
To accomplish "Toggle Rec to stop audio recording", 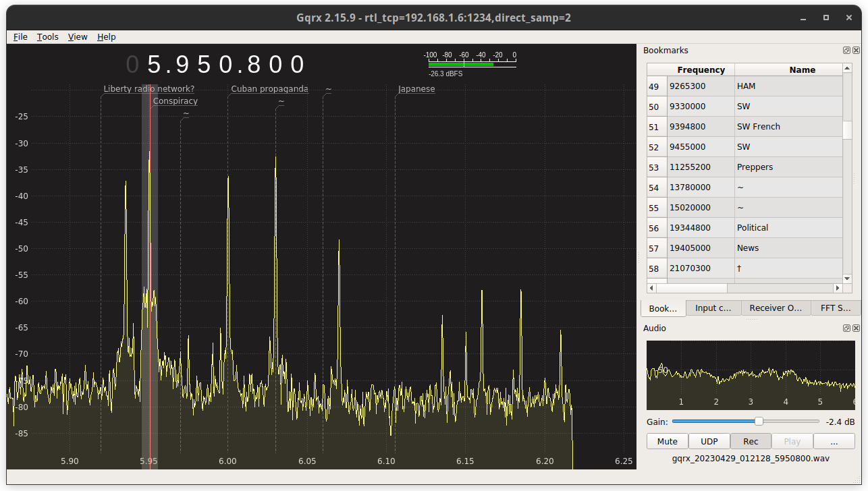I will [x=751, y=441].
